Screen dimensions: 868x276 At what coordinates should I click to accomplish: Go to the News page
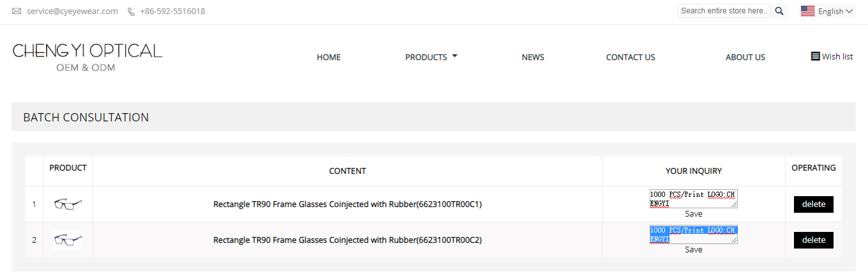pos(533,57)
